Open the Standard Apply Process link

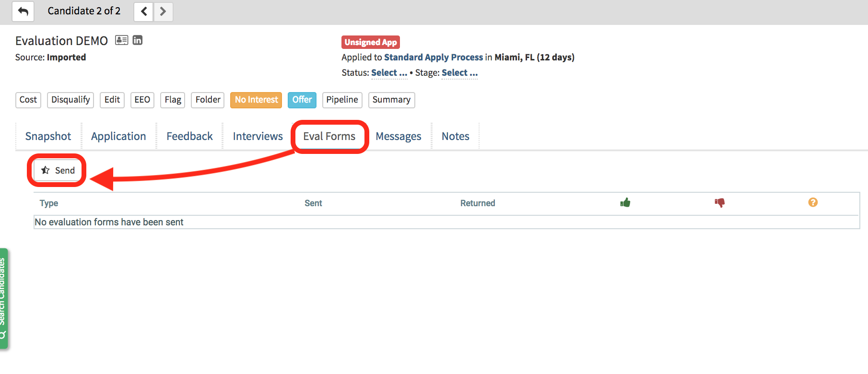click(x=434, y=58)
